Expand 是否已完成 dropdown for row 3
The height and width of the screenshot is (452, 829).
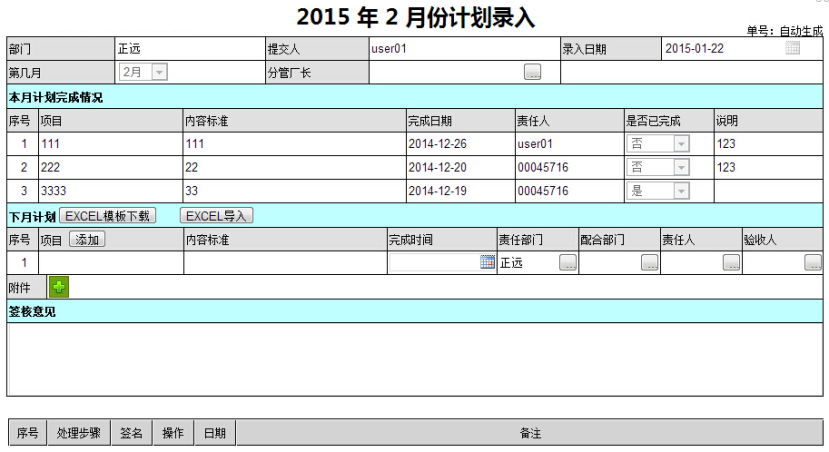tap(681, 191)
